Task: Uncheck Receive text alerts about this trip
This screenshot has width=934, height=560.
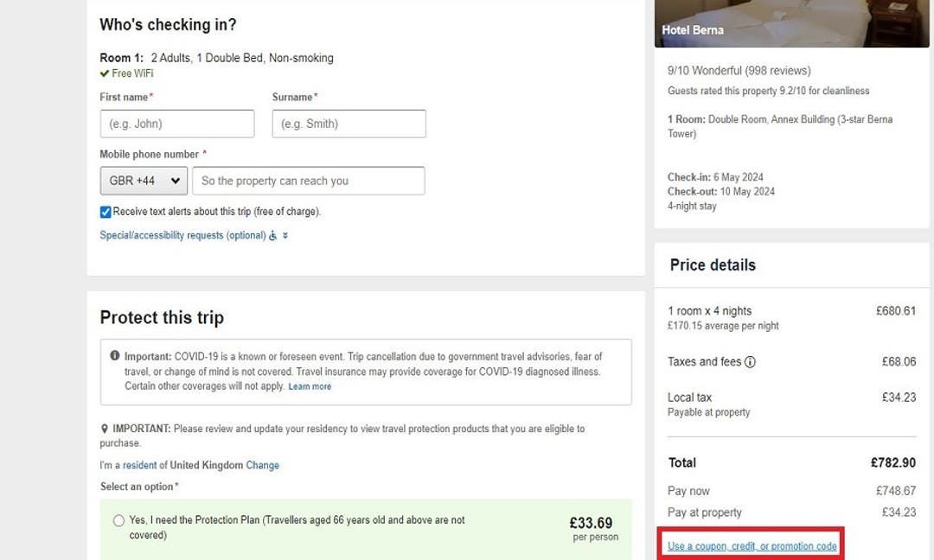Action: point(105,211)
